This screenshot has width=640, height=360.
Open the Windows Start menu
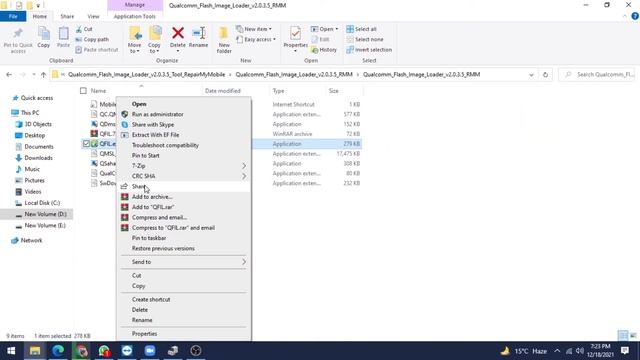pyautogui.click(x=11, y=351)
